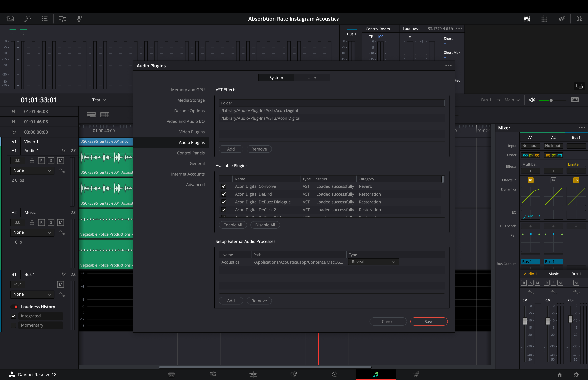Switch to the Edit page icon
Image resolution: width=588 pixels, height=380 pixels.
(x=253, y=375)
